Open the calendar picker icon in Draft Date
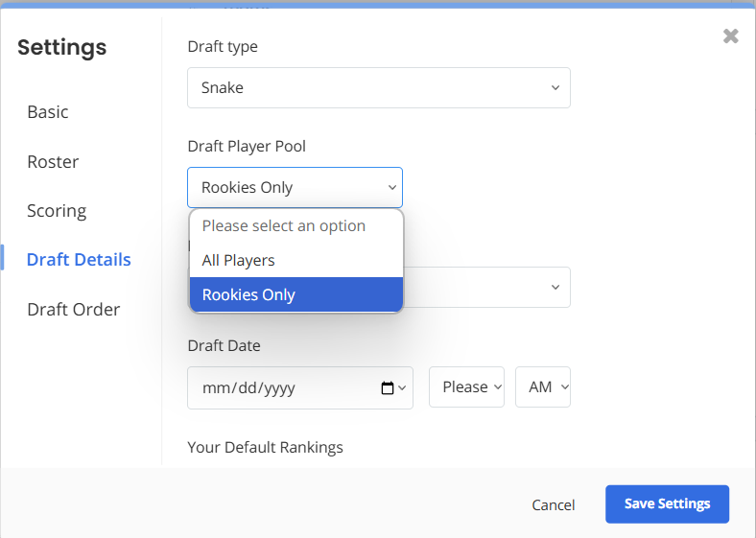 pos(388,387)
